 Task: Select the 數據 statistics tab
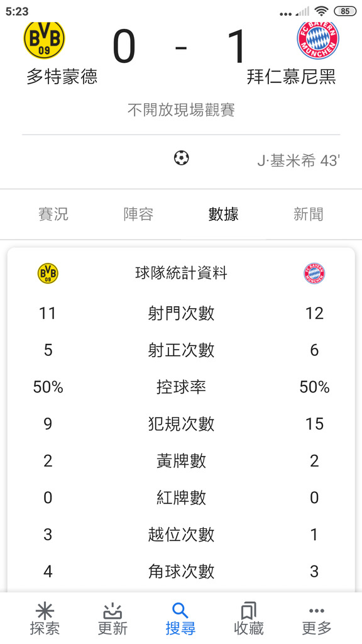point(223,214)
